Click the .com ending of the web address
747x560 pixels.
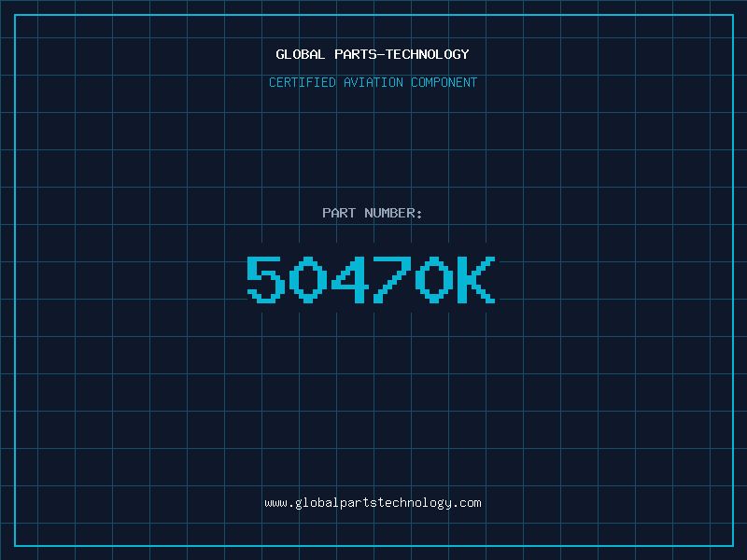tap(466, 503)
